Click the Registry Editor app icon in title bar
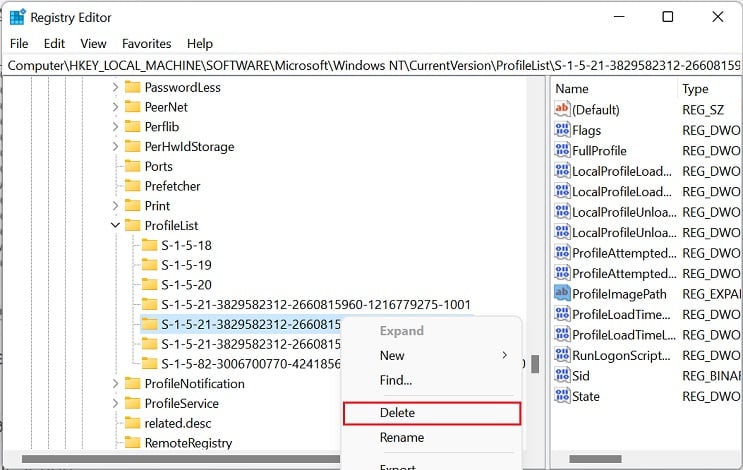 (18, 17)
